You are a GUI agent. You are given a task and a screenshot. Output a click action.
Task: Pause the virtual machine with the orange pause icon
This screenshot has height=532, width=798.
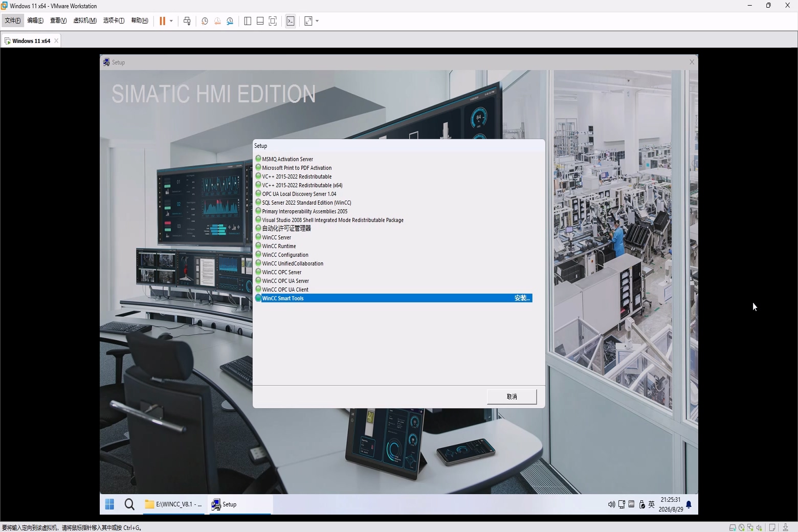tap(162, 21)
